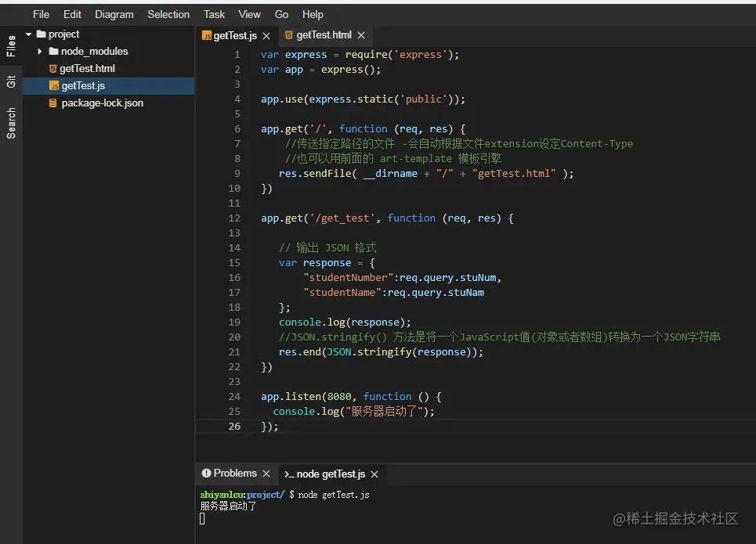The image size is (756, 544).
Task: Click the res.sendFile line of code
Action: (x=426, y=174)
